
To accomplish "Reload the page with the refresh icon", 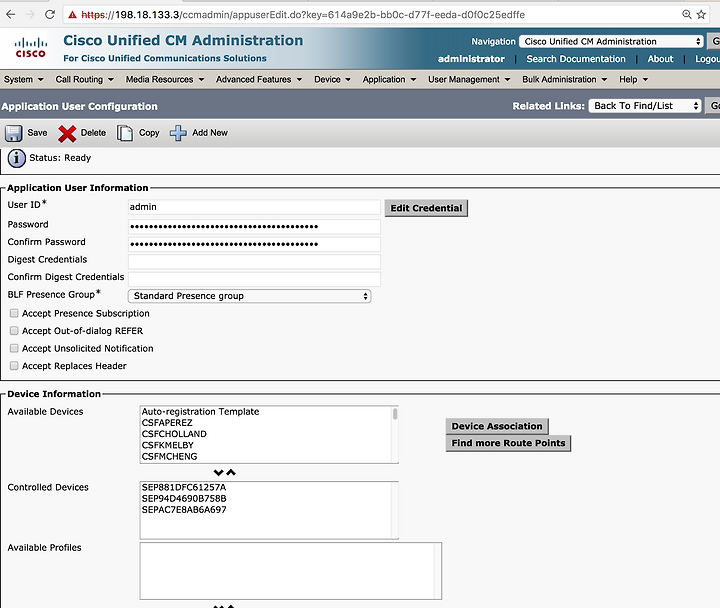I will 50,14.
